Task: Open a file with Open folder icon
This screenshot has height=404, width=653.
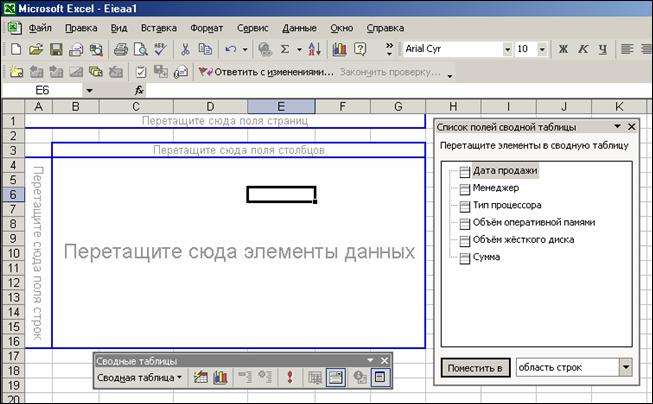Action: [x=36, y=48]
